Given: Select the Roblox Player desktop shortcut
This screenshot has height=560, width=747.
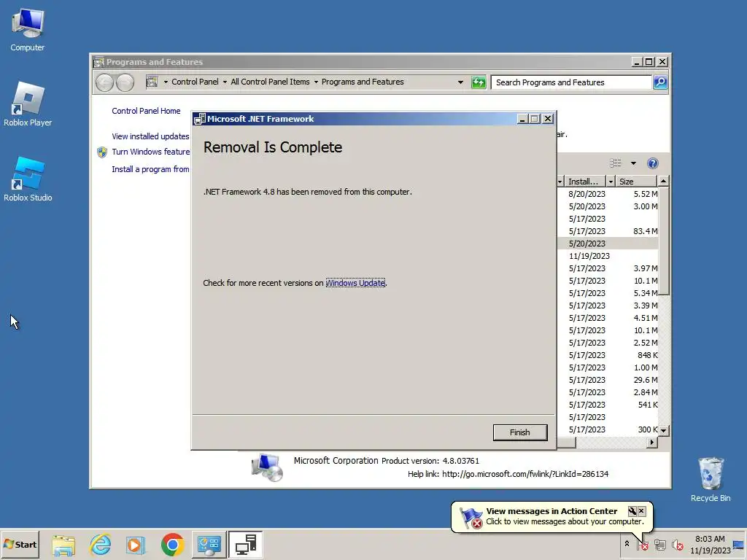Looking at the screenshot, I should coord(28,104).
